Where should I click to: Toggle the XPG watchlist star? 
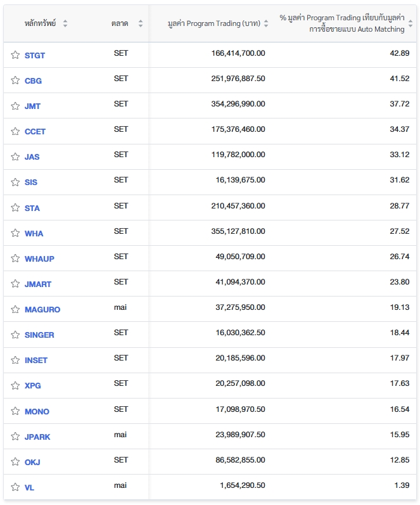(15, 385)
